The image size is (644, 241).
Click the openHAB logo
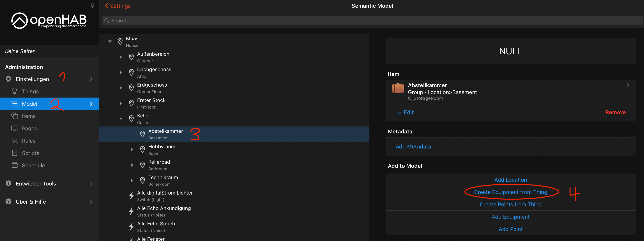tap(49, 20)
